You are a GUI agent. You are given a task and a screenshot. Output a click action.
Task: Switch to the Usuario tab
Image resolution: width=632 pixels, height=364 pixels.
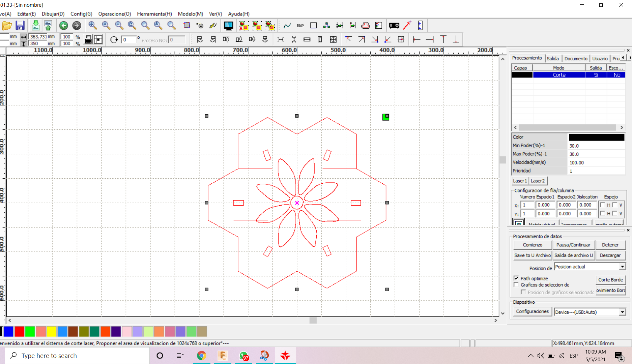[600, 59]
